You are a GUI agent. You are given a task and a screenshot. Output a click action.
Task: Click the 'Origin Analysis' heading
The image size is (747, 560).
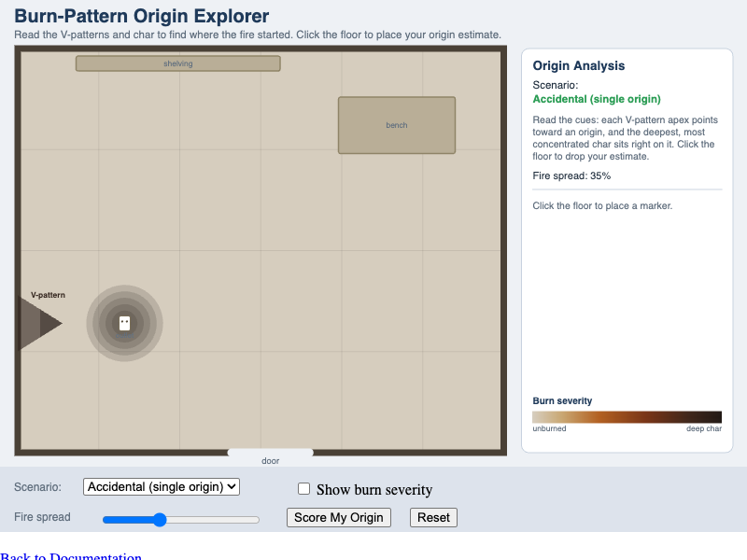(x=579, y=65)
